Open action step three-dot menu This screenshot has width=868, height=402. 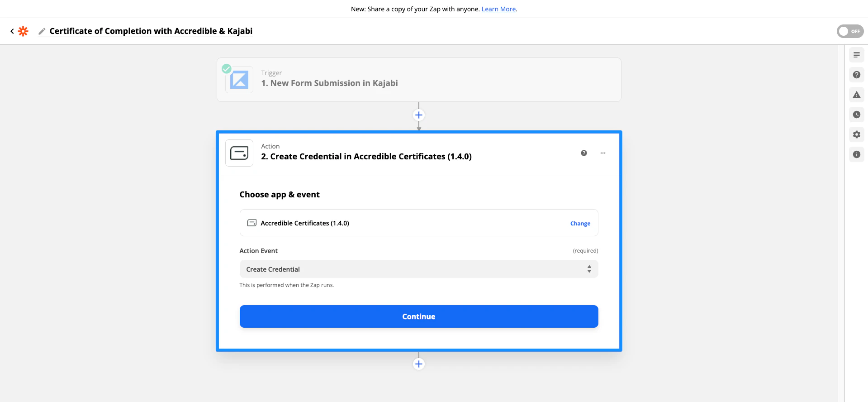[603, 153]
